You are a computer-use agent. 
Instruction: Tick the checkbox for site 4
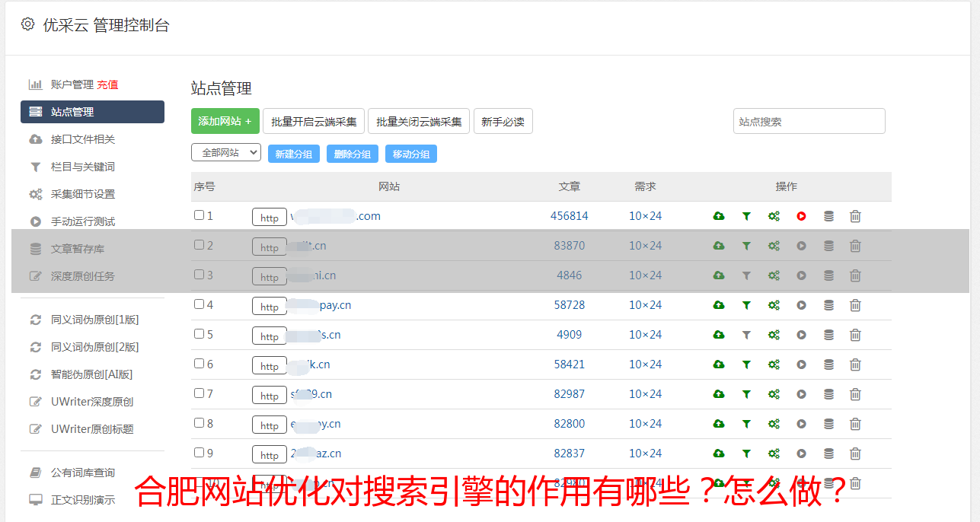(199, 304)
